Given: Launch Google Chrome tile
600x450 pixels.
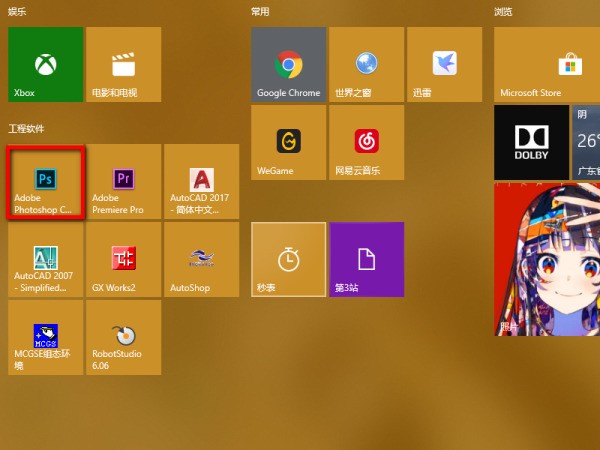Looking at the screenshot, I should pyautogui.click(x=288, y=64).
